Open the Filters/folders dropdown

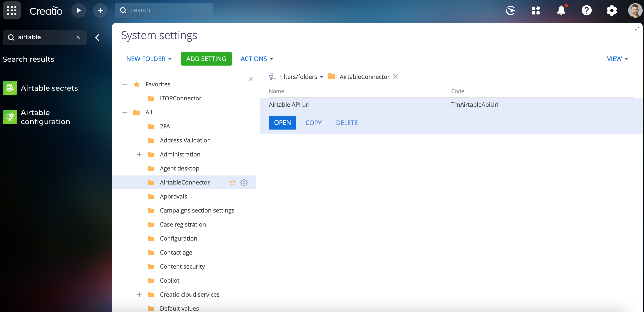coord(301,77)
